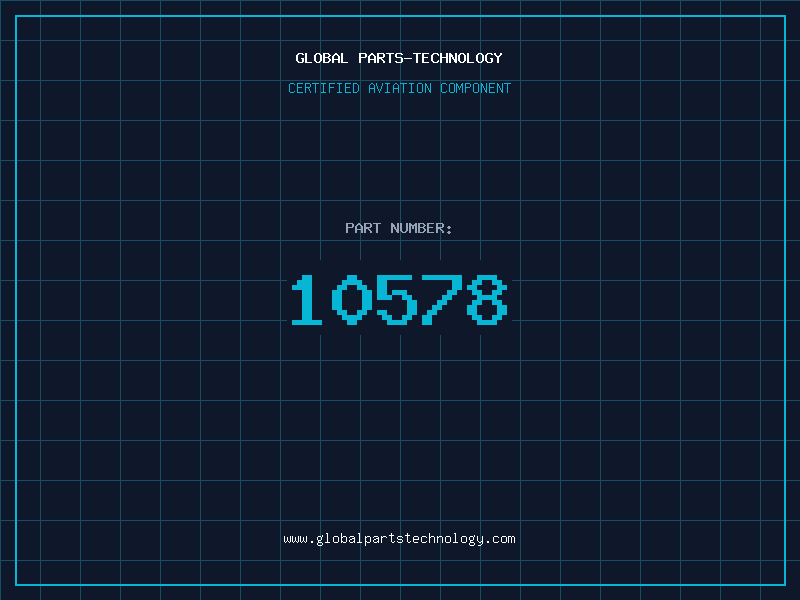The image size is (800, 600).
Task: Click the bottom-right corner of cyan frame
Action: tap(785, 584)
